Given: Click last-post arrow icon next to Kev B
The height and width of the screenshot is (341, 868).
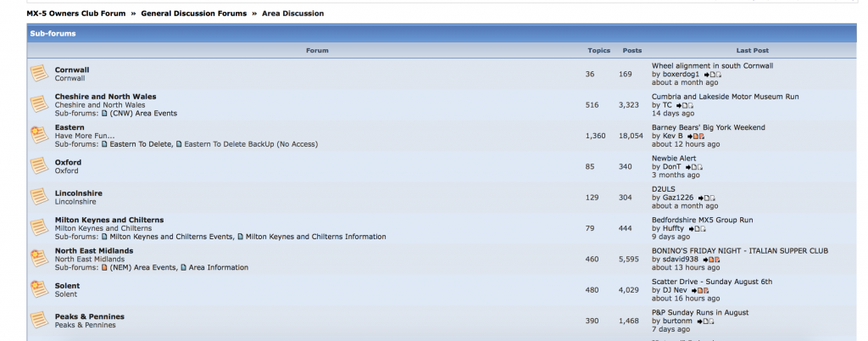Looking at the screenshot, I should (689, 136).
